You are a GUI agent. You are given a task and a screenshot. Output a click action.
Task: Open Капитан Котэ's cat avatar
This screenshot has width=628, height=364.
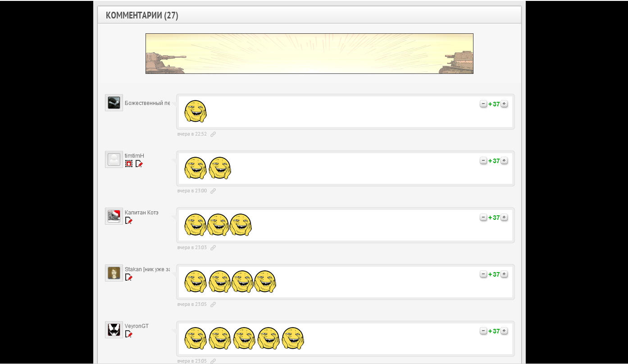114,216
